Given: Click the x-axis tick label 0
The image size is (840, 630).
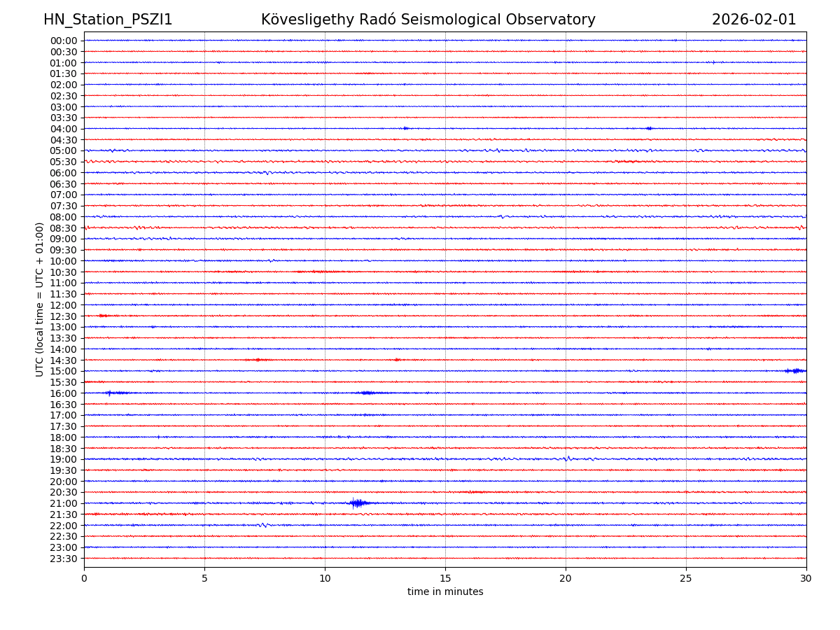Looking at the screenshot, I should 84,578.
